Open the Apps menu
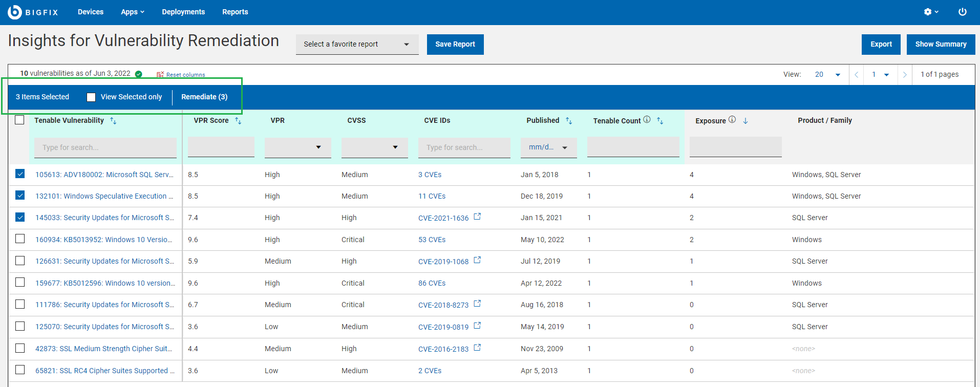 pyautogui.click(x=133, y=12)
